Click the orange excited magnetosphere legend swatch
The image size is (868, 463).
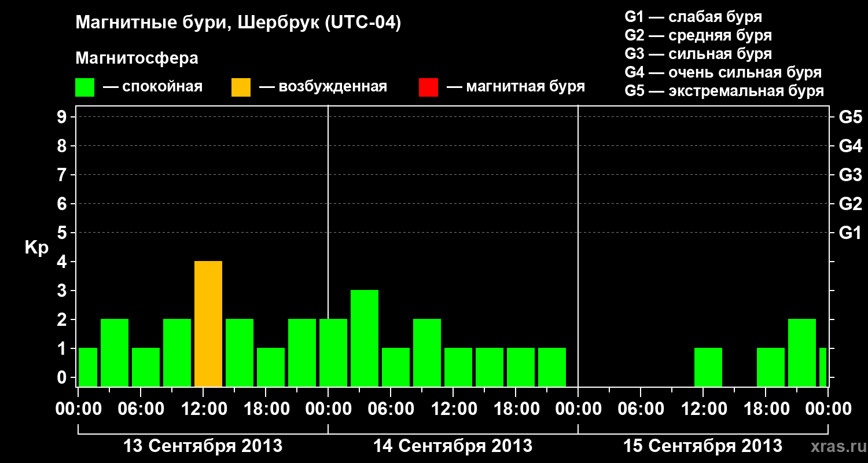(x=241, y=87)
